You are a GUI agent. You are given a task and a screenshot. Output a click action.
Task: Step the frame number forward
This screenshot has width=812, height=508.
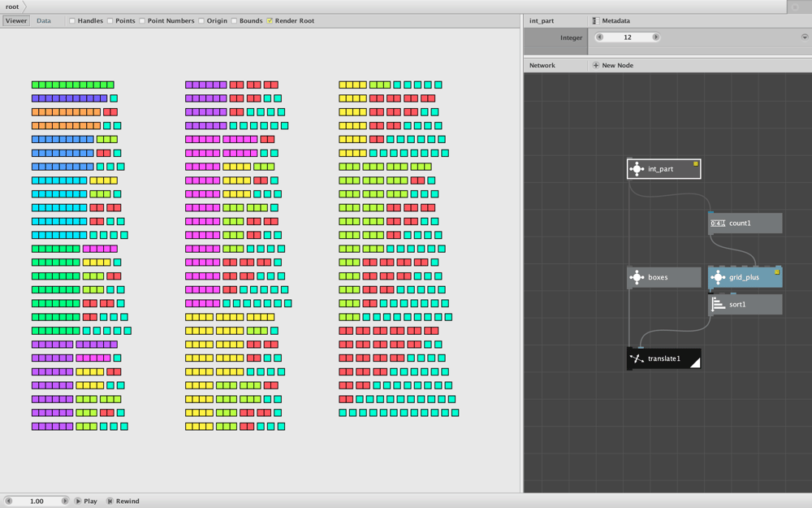point(65,501)
